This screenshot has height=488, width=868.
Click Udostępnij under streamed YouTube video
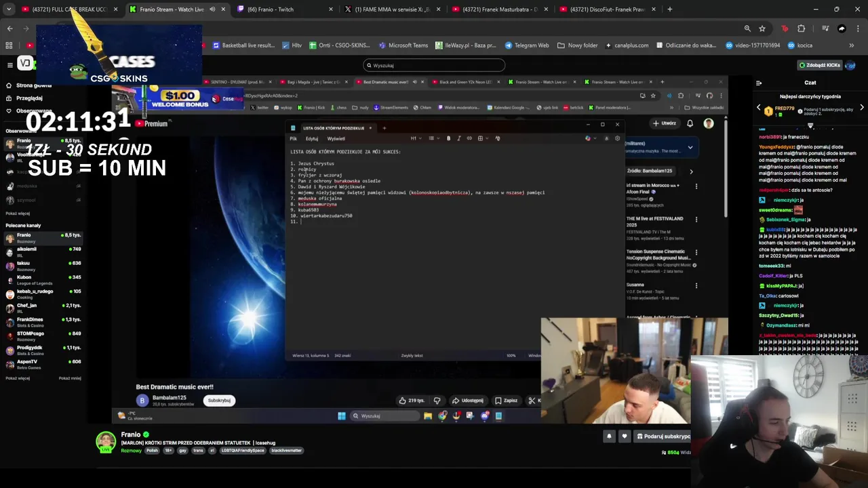tap(468, 401)
